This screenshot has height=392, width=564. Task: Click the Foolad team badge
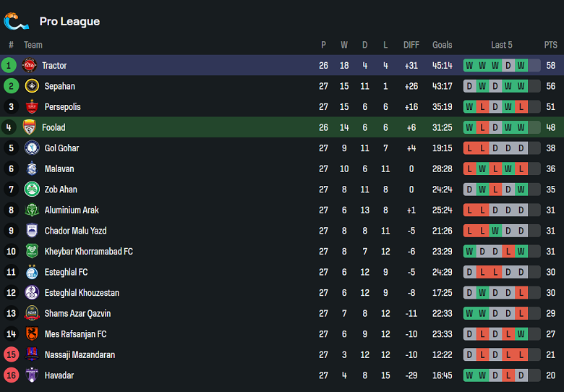tap(30, 127)
